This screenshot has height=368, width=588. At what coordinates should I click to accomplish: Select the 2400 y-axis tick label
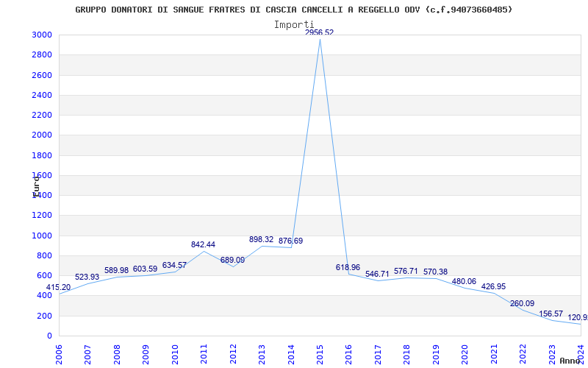coord(42,95)
